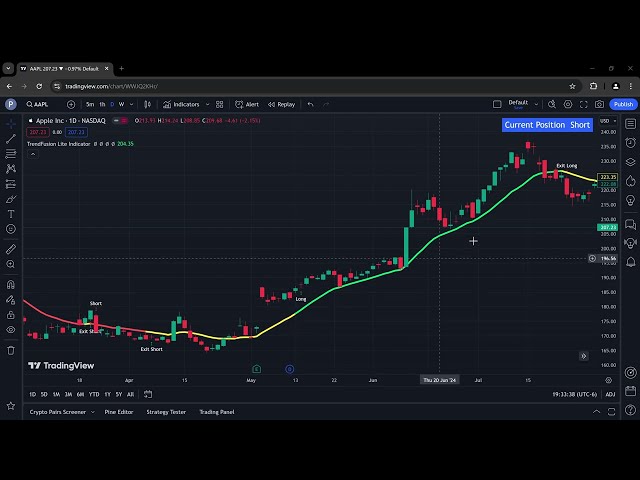
Task: Select the D daily timeframe
Action: tap(112, 104)
